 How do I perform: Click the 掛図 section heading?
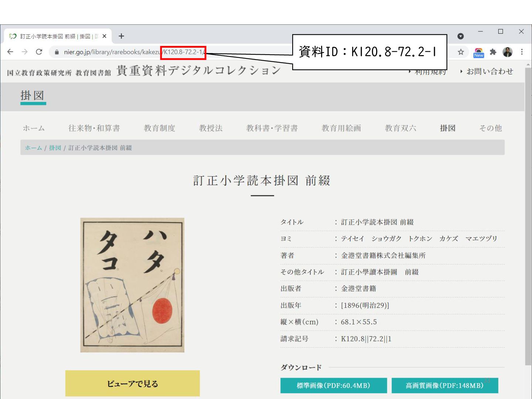[x=33, y=95]
